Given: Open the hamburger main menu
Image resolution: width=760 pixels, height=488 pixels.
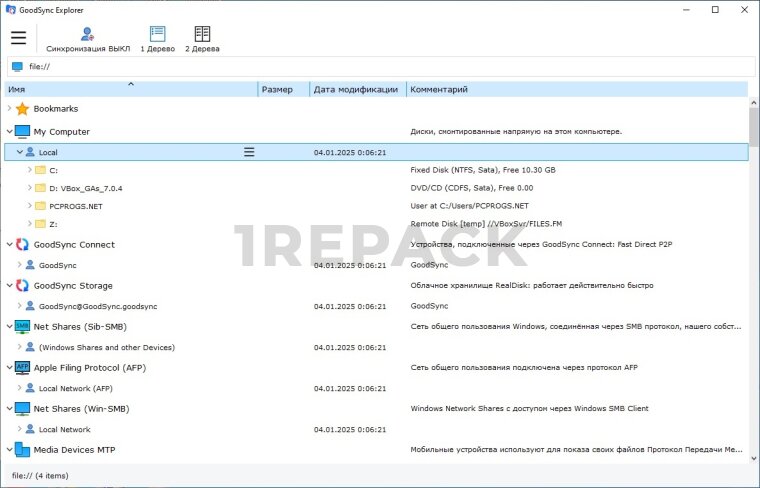Looking at the screenshot, I should pyautogui.click(x=18, y=38).
